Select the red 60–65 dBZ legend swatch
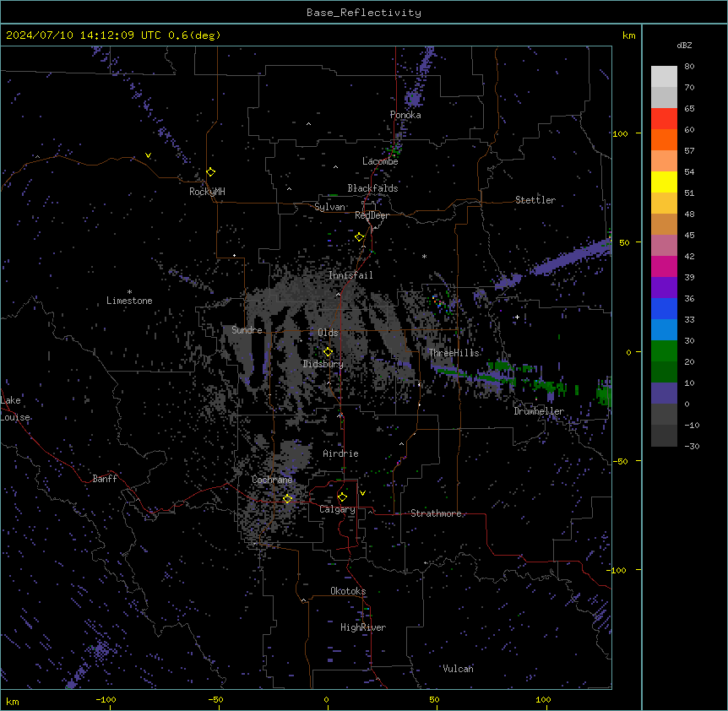 coord(664,119)
